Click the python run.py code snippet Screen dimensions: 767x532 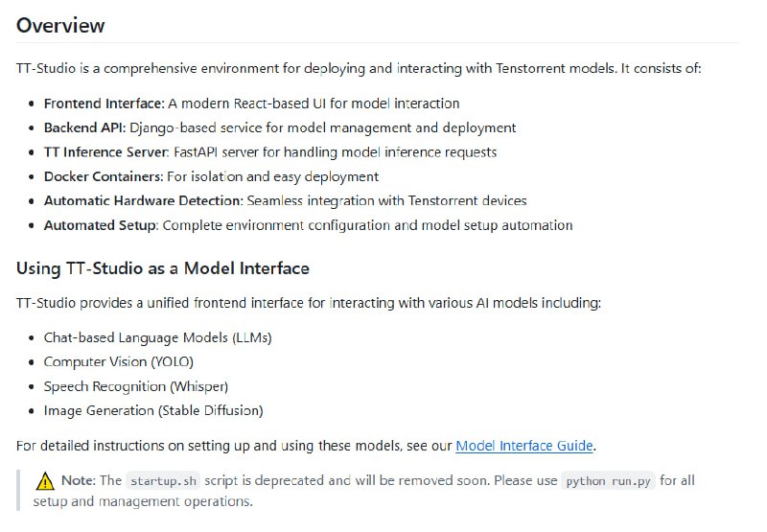[x=609, y=481]
